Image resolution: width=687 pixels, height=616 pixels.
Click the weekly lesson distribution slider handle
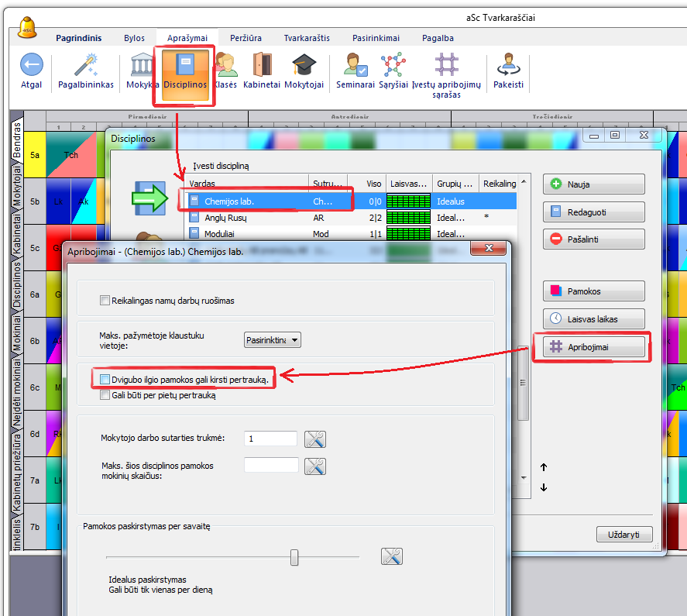tap(294, 557)
